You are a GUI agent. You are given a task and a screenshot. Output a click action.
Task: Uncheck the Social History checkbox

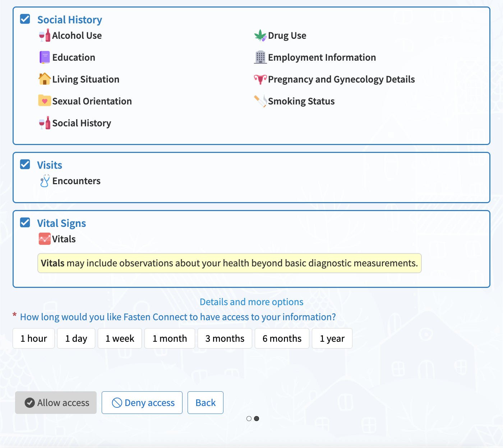(x=25, y=19)
